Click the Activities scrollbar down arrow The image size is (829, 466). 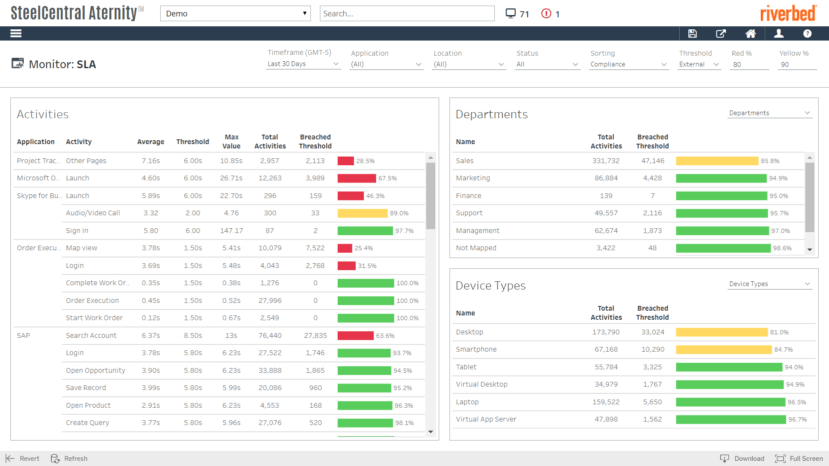(x=430, y=432)
